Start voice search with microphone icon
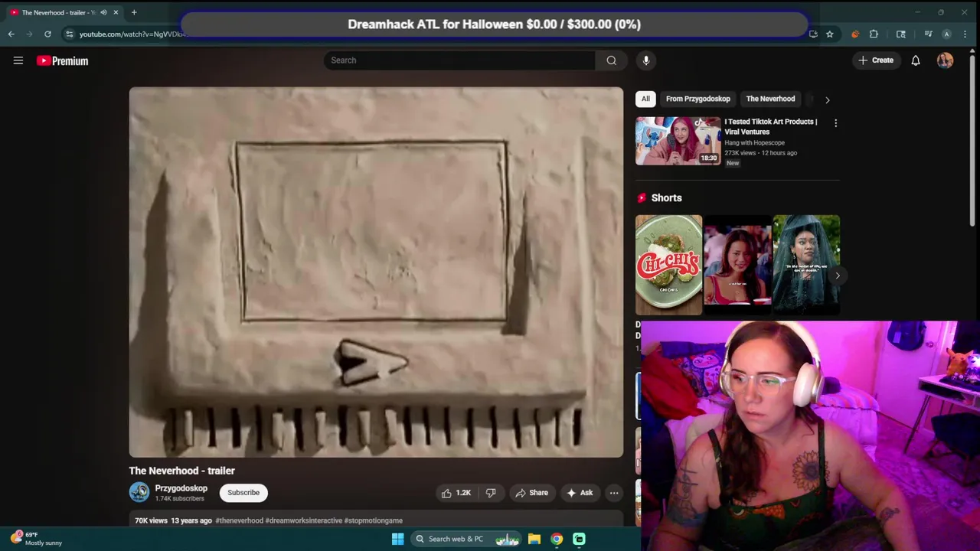Image resolution: width=980 pixels, height=551 pixels. click(x=646, y=60)
